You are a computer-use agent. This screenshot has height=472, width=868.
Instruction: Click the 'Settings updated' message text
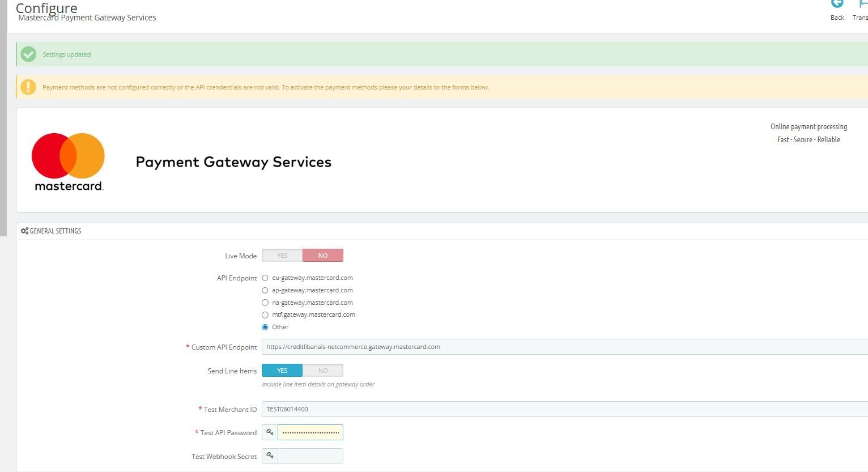pyautogui.click(x=67, y=54)
